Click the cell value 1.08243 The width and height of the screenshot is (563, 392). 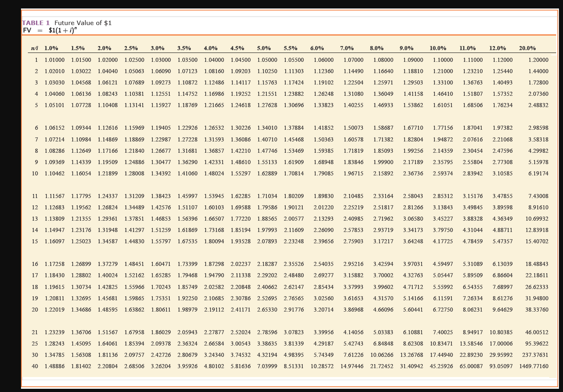(108, 94)
